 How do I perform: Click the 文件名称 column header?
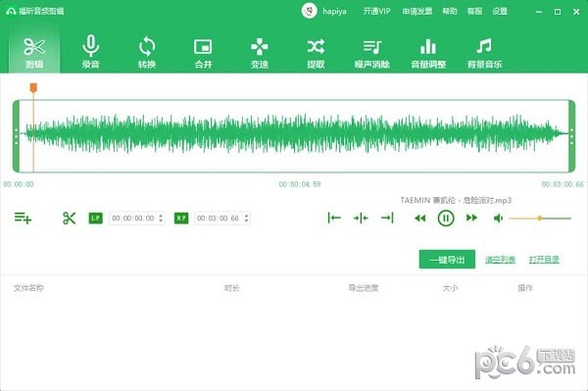point(28,288)
